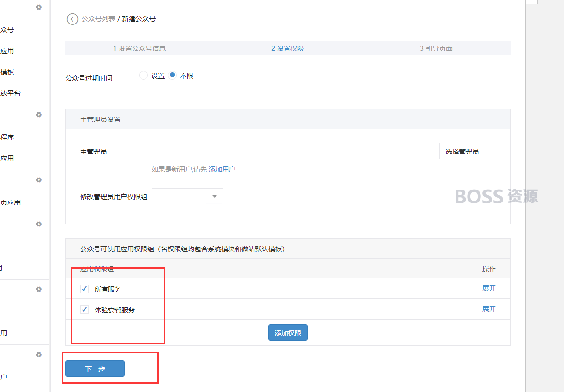Viewport: 564px width, 392px height.
Task: Select the 众号 sidebar item
Action: point(7,30)
